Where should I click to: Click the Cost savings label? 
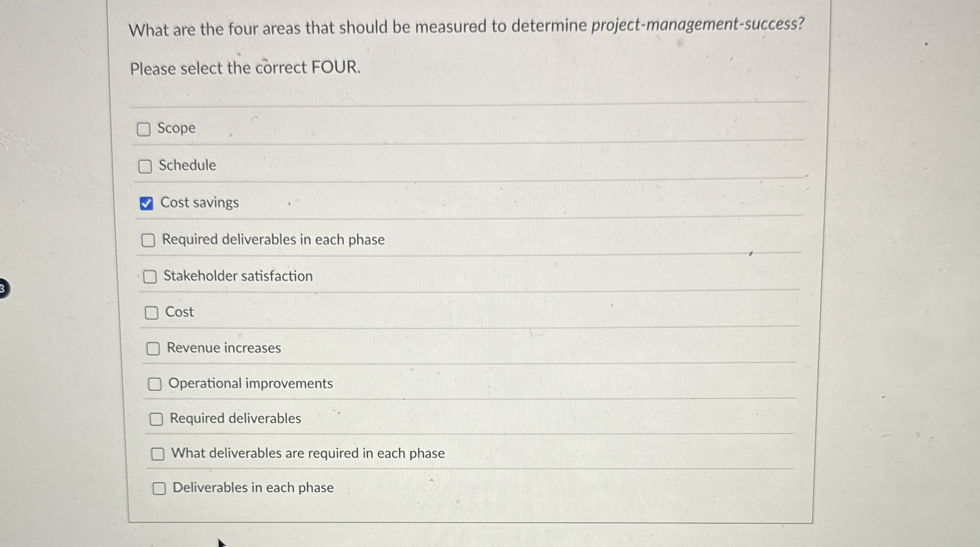click(x=200, y=202)
